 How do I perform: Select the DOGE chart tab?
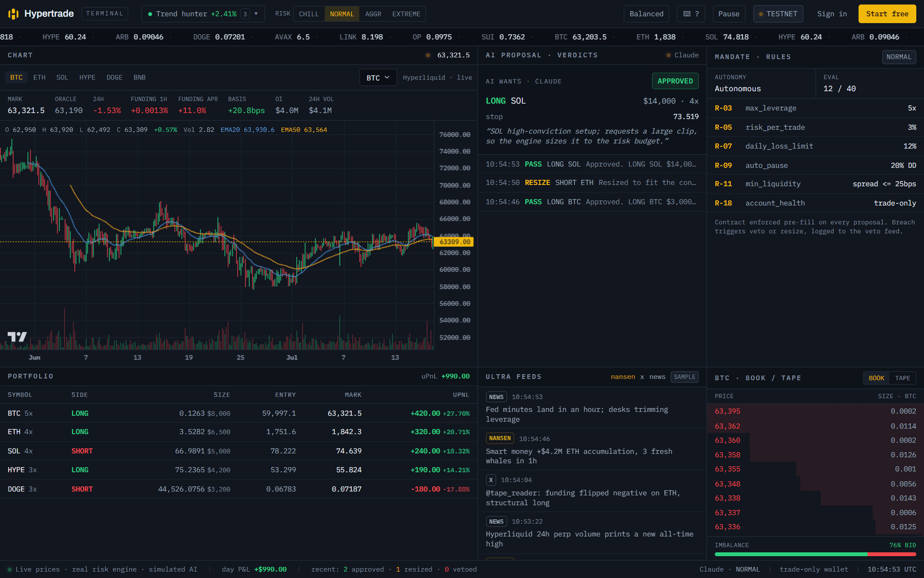point(114,77)
